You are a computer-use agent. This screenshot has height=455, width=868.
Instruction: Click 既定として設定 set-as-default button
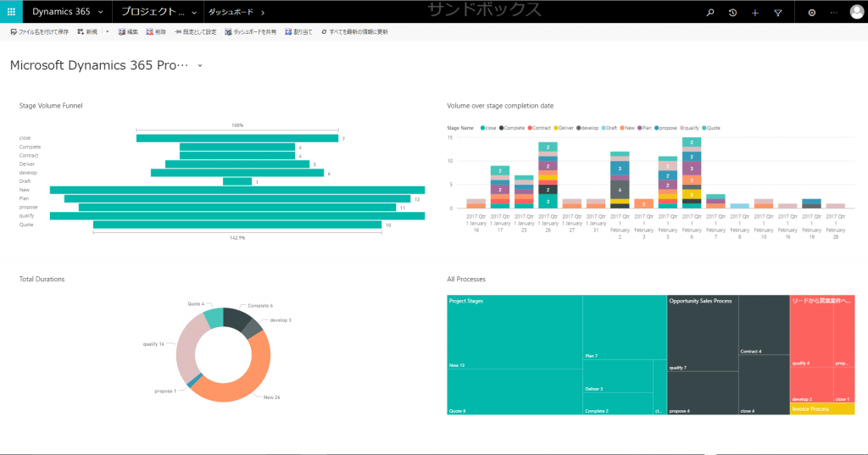196,32
